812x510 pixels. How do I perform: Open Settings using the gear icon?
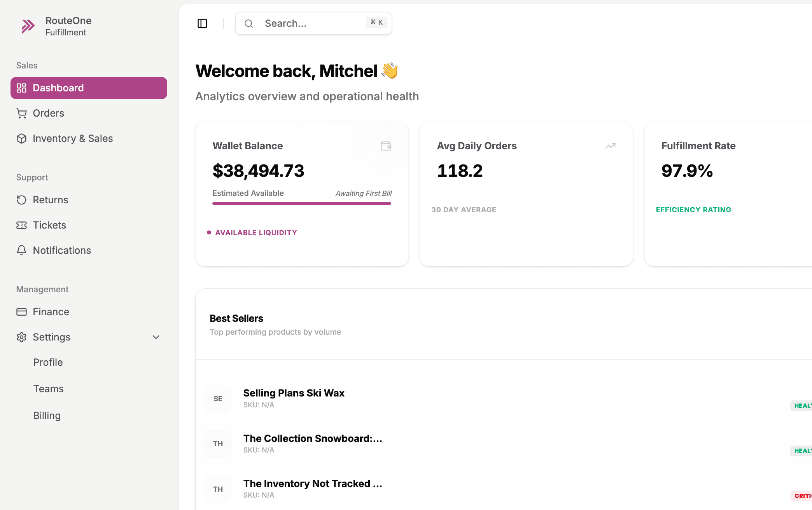[22, 337]
